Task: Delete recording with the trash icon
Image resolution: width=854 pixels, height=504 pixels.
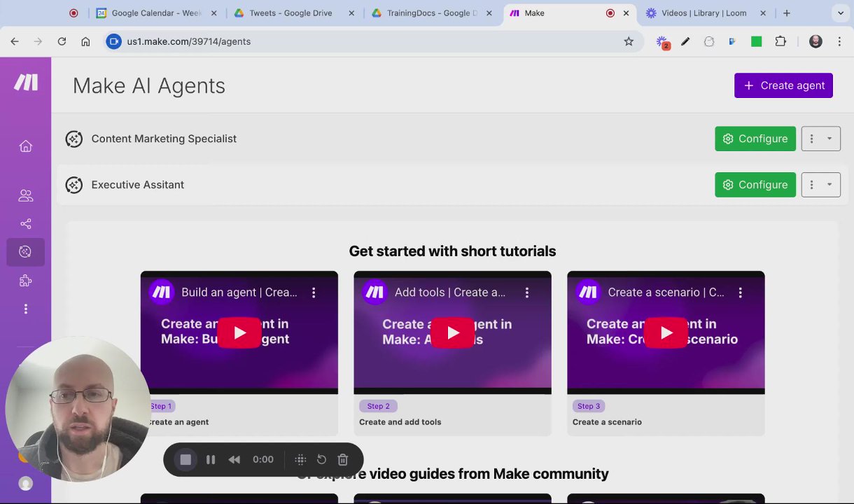Action: click(x=343, y=459)
